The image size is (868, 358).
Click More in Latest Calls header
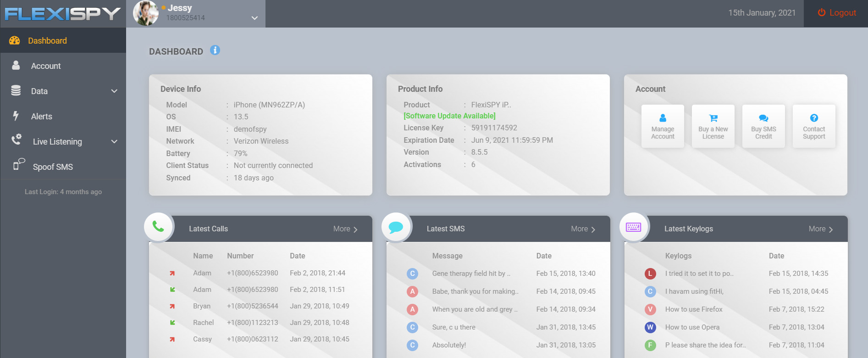(x=345, y=229)
